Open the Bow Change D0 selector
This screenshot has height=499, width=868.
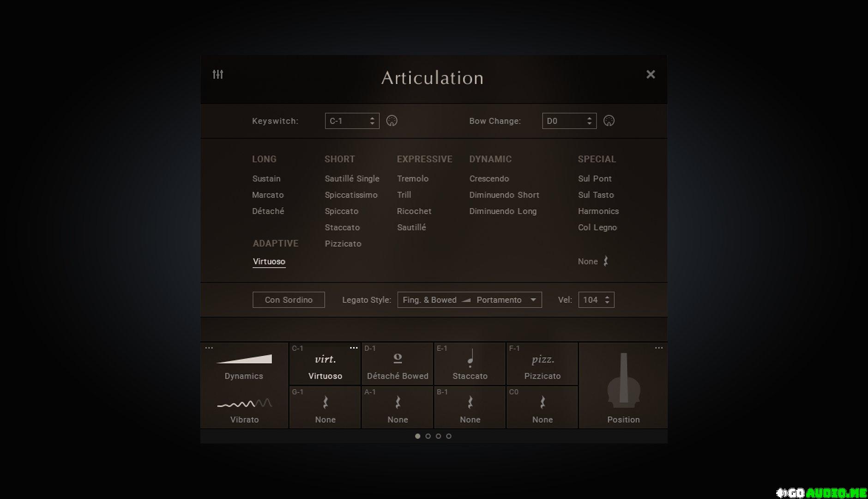(x=569, y=121)
